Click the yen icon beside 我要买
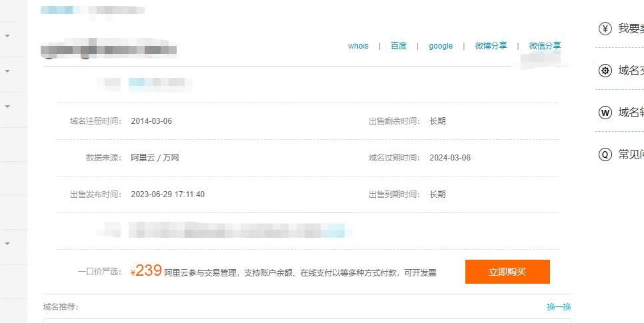Image resolution: width=644 pixels, height=323 pixels. 605,29
